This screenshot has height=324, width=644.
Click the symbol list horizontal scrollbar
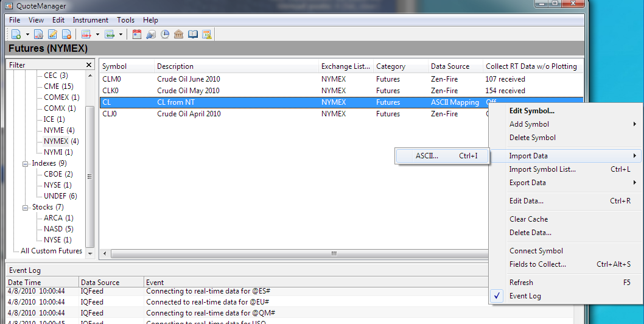[x=299, y=254]
